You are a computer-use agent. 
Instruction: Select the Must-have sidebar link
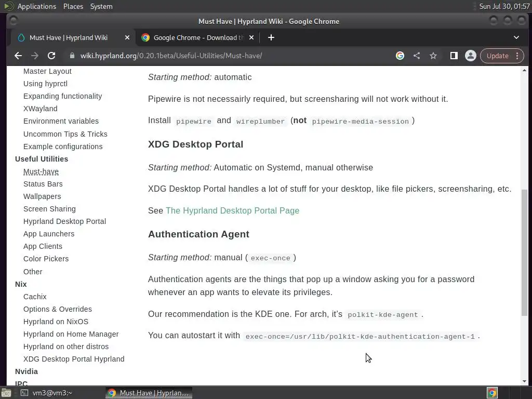(41, 171)
